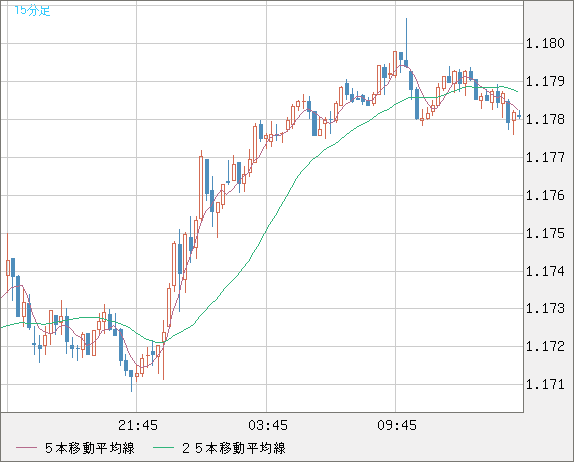Click the tall blue candle wick above 1.180
This screenshot has width=574, height=462.
tap(406, 39)
